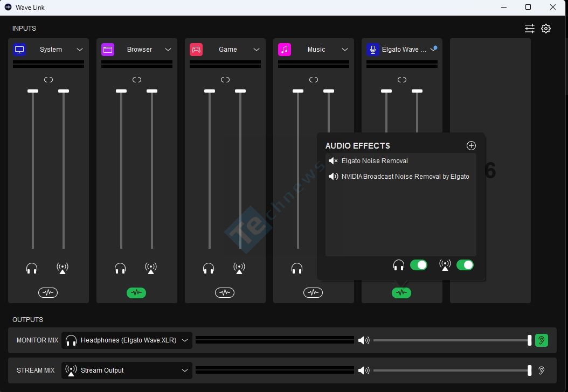Open Music channel audio effects button
568x392 pixels.
coord(313,292)
